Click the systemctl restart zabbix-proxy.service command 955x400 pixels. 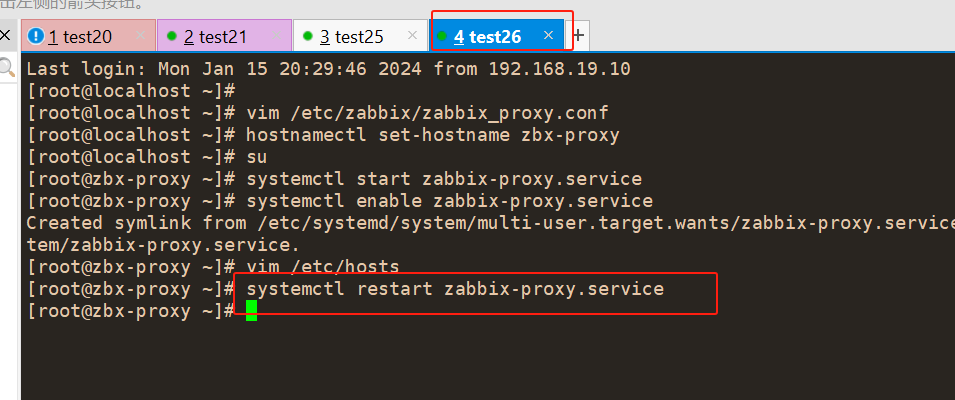pos(455,288)
